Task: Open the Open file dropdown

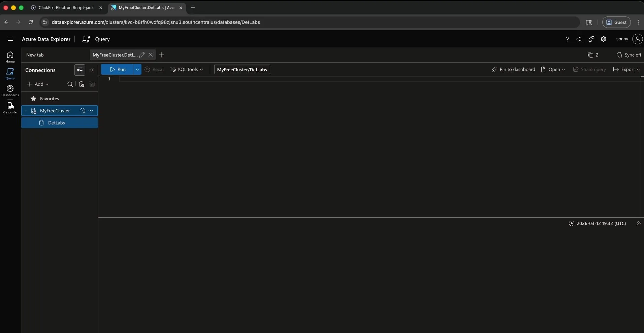Action: [x=553, y=69]
